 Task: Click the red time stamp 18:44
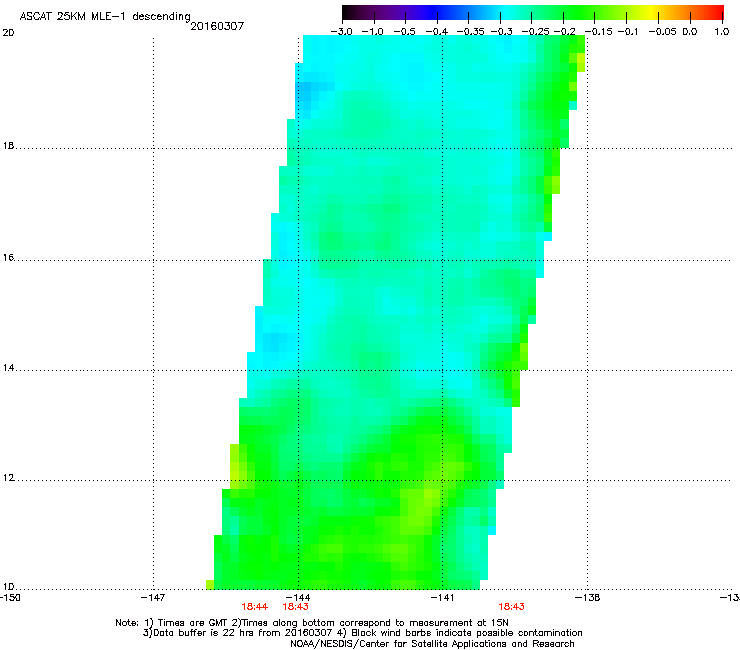coord(254,607)
